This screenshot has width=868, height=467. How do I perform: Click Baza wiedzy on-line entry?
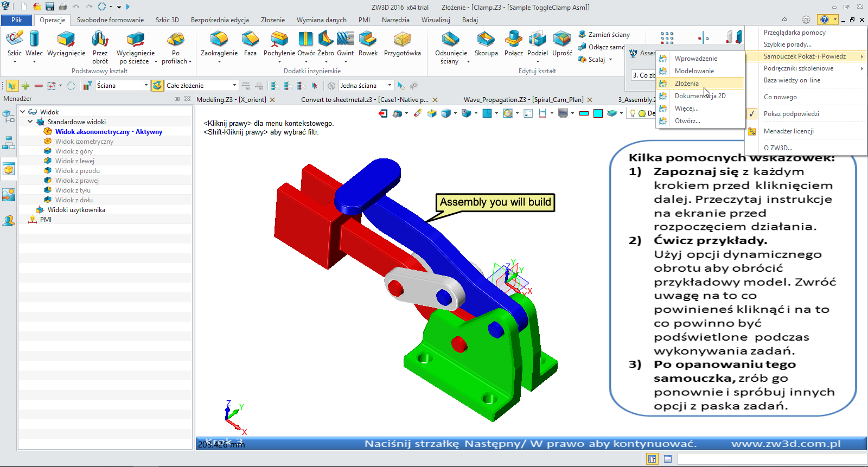806,80
